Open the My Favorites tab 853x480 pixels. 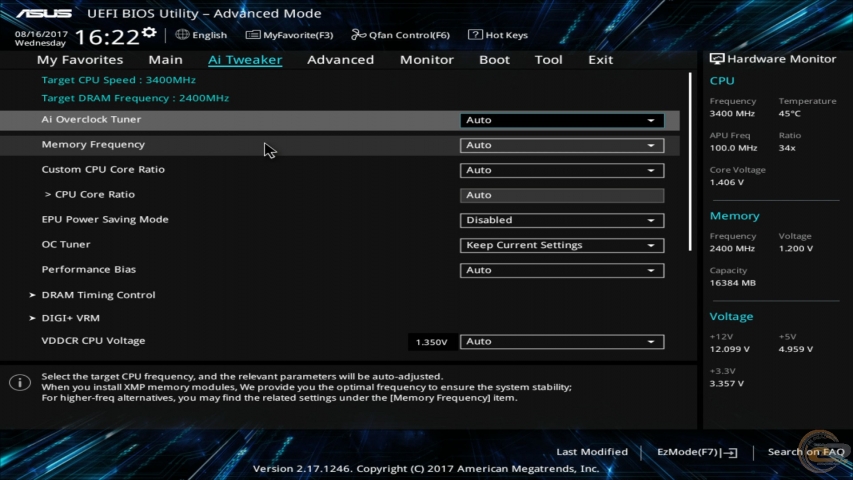(x=80, y=60)
